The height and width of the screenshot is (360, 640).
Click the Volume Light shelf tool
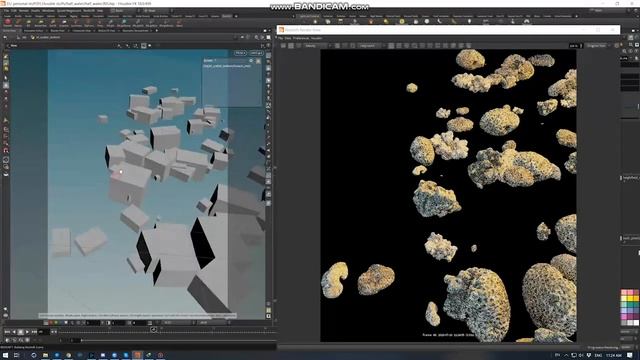click(371, 22)
